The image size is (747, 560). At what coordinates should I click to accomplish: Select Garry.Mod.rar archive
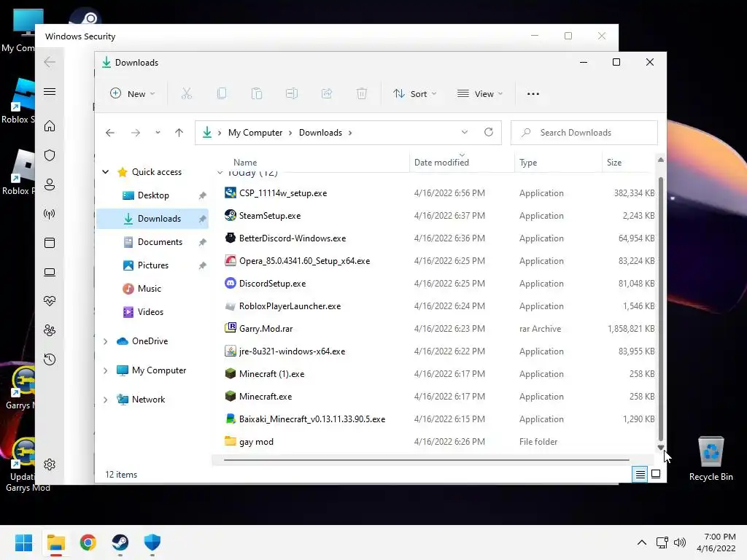[x=266, y=329]
